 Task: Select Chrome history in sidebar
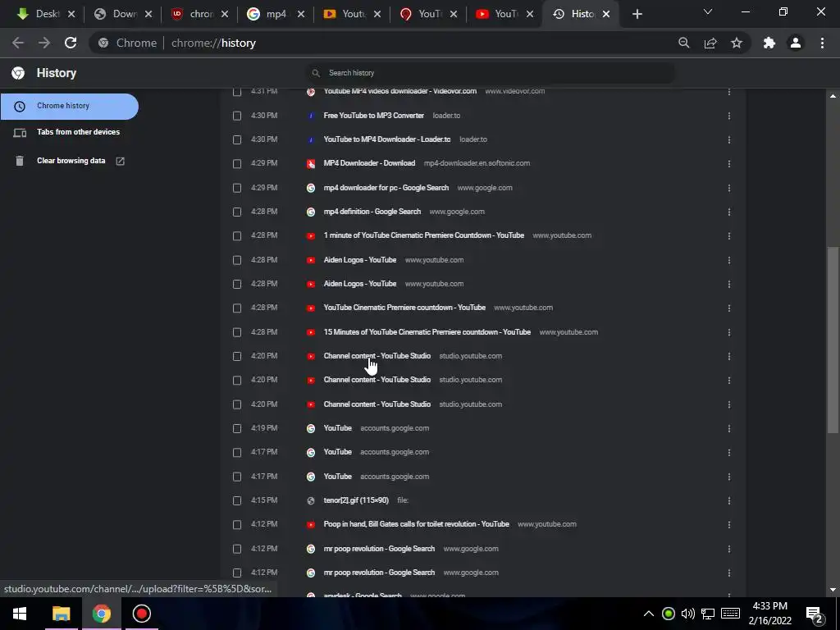(x=69, y=106)
